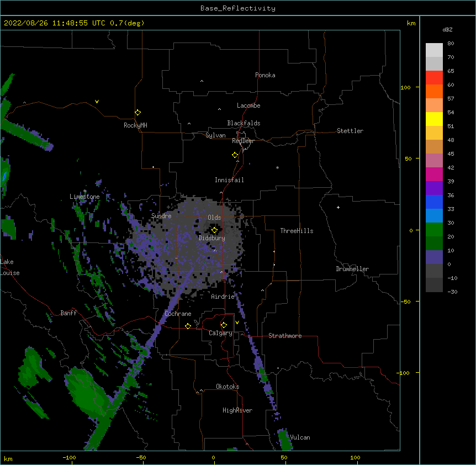Image resolution: width=476 pixels, height=465 pixels.
Task: Choose the deep orange swatch between 60 and 57
Action: pos(434,91)
